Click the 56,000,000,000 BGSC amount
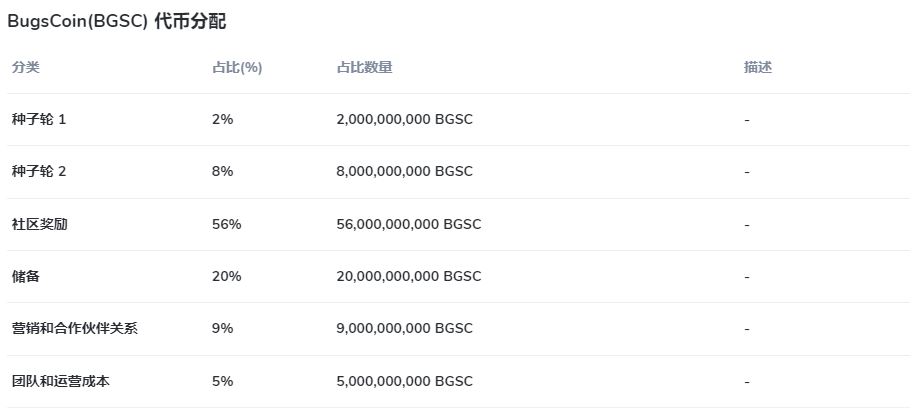Screen dimensions: 922x409 click(x=409, y=224)
